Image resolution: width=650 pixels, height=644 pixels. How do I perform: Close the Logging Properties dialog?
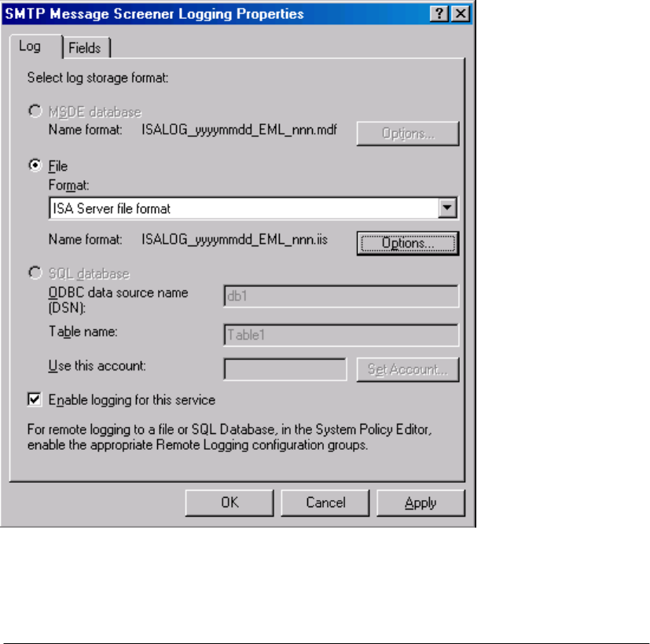click(x=461, y=13)
